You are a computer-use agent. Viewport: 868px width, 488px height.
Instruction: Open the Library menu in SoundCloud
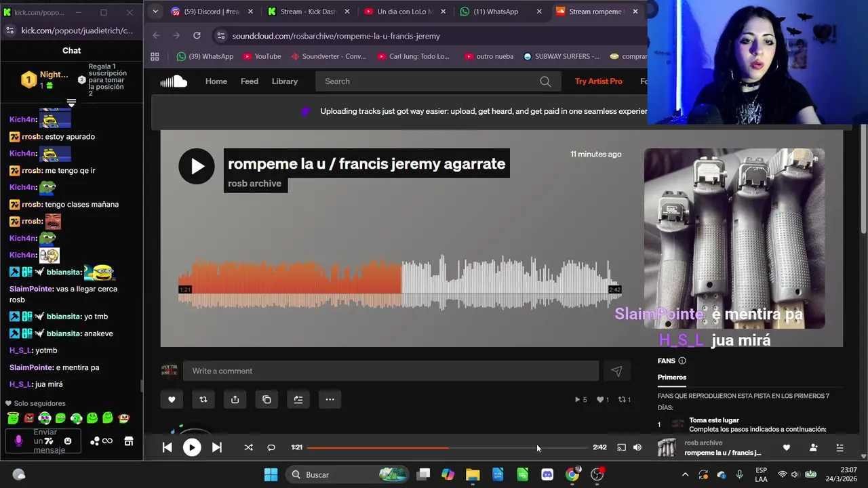pos(285,81)
